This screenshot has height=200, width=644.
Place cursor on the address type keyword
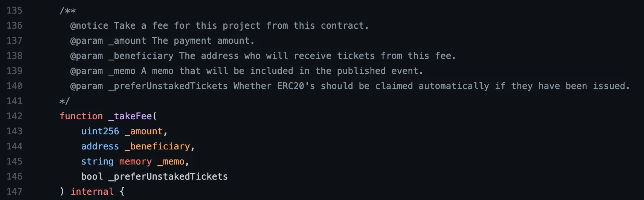[x=100, y=146]
